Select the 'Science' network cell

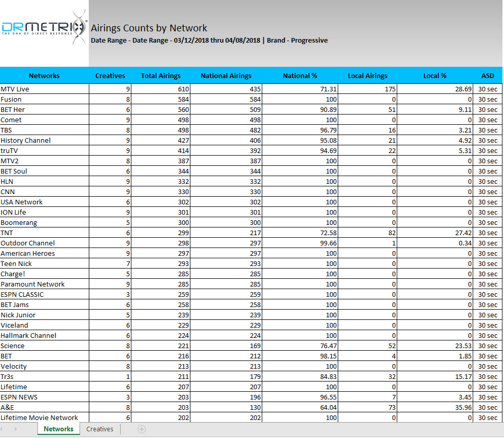44,346
